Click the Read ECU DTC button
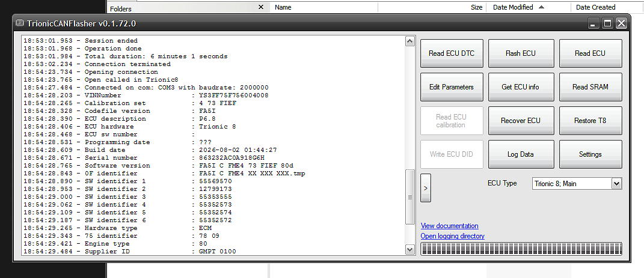This screenshot has width=644, height=278. (x=452, y=53)
